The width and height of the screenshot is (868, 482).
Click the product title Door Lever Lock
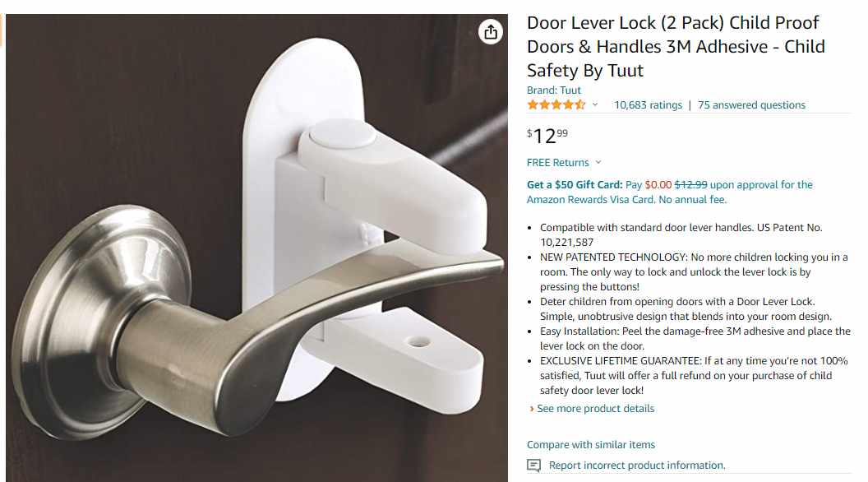[x=676, y=47]
